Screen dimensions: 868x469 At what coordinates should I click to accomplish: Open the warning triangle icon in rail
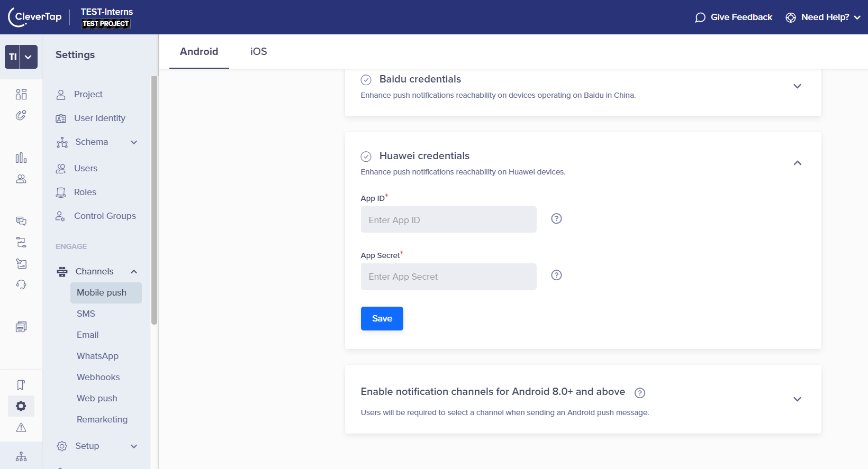[x=21, y=427]
